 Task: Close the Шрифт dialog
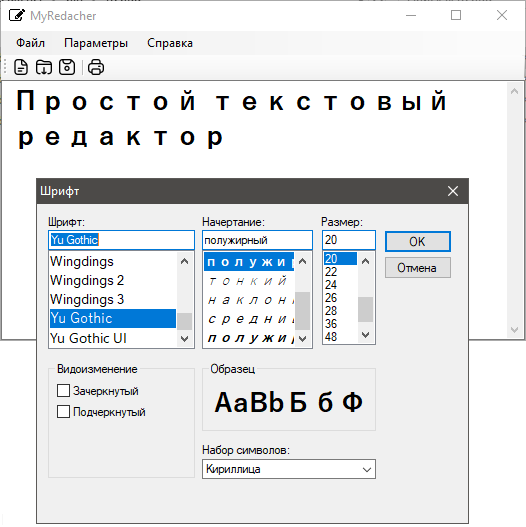point(453,191)
